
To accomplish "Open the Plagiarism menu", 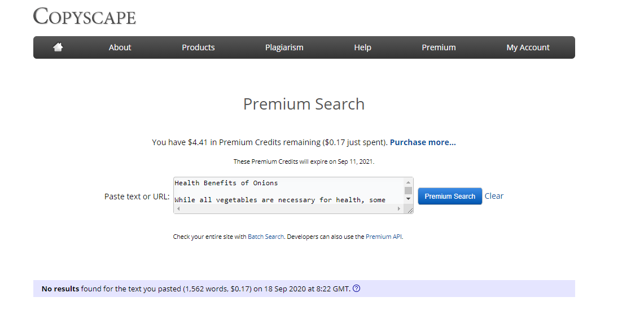I will tap(284, 47).
